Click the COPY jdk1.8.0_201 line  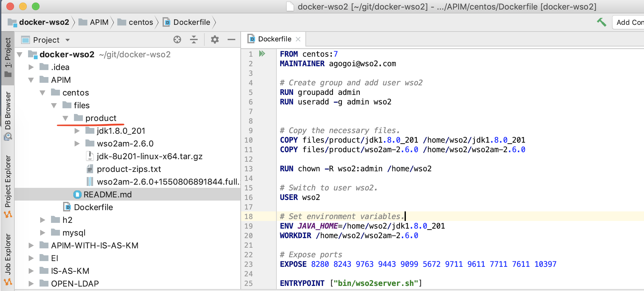click(x=403, y=140)
